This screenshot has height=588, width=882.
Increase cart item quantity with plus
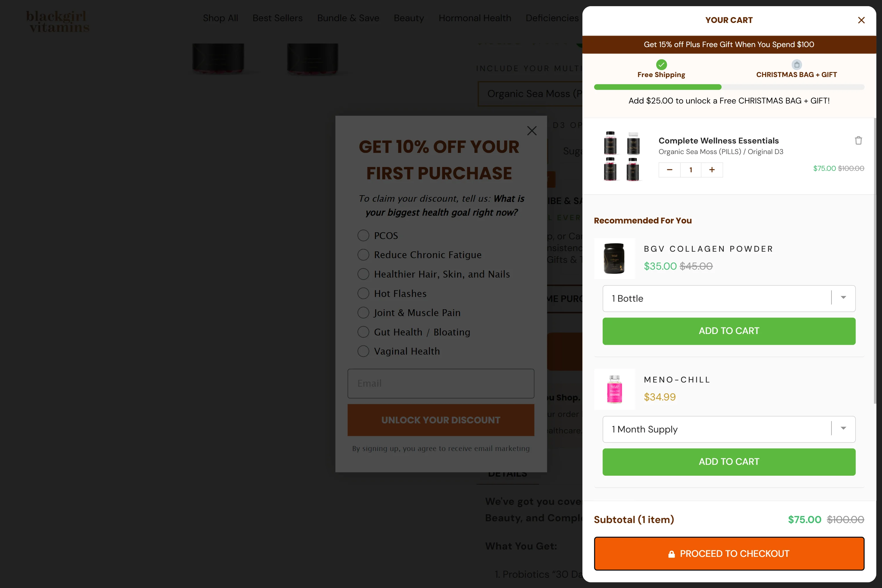click(712, 170)
